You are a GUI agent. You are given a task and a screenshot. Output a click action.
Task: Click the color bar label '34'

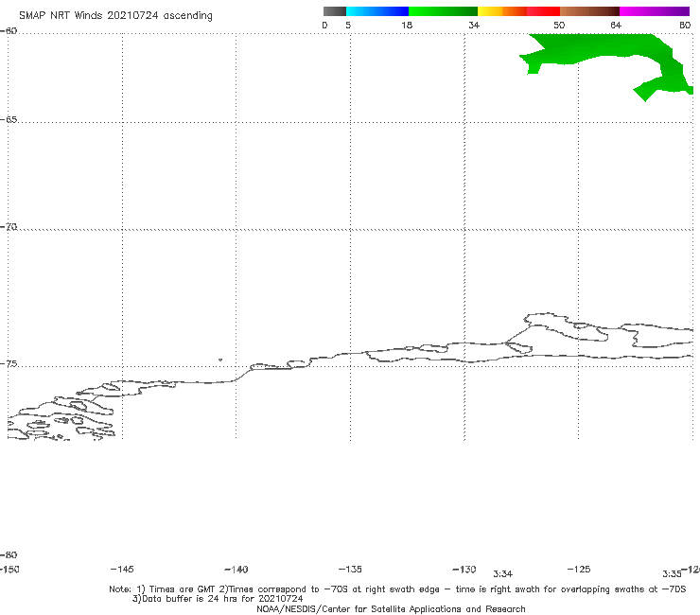pyautogui.click(x=474, y=25)
